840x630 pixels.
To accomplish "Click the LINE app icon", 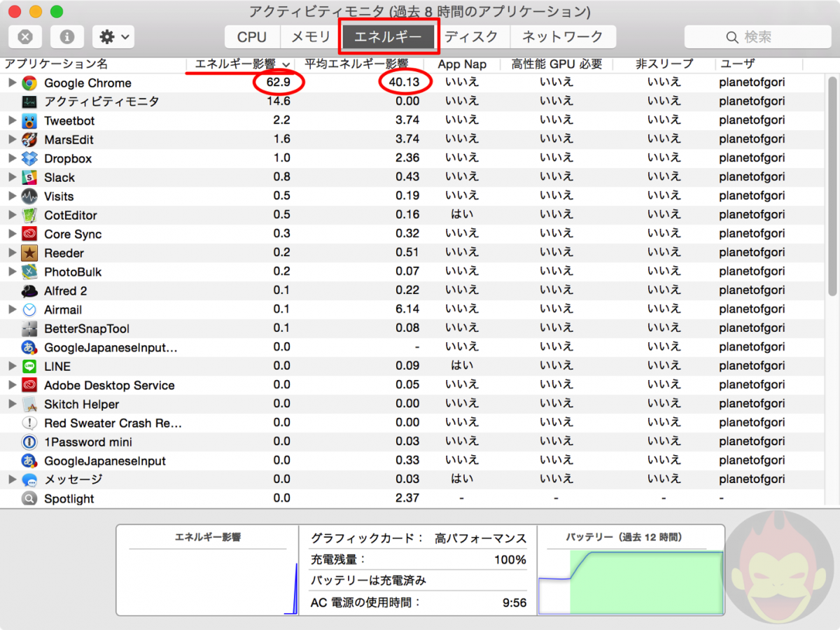I will coord(29,366).
